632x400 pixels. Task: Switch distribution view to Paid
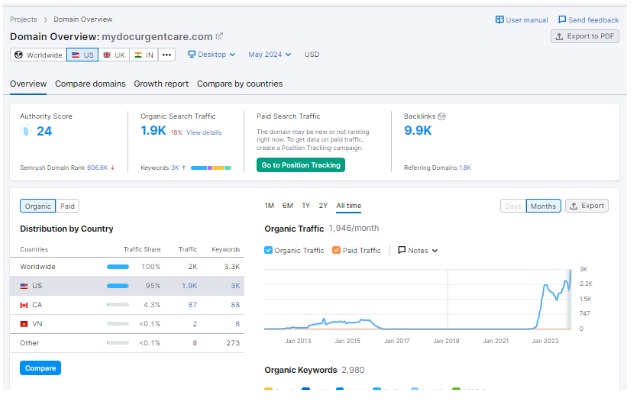(x=67, y=206)
